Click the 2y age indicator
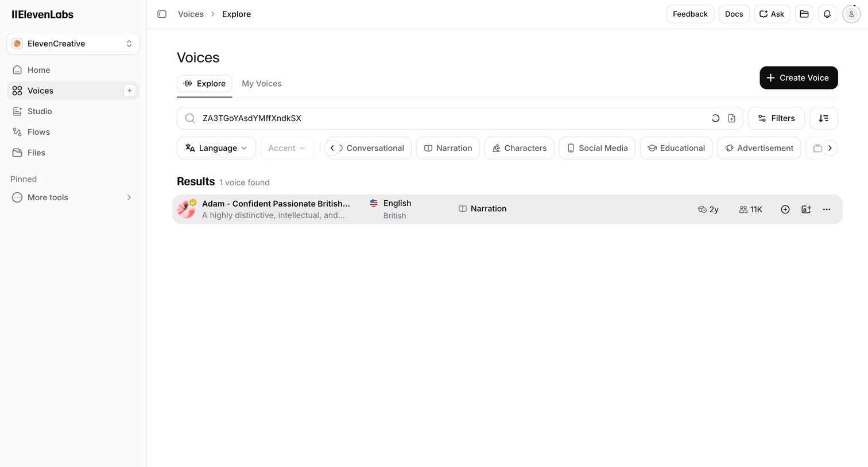This screenshot has width=868, height=467. click(708, 209)
